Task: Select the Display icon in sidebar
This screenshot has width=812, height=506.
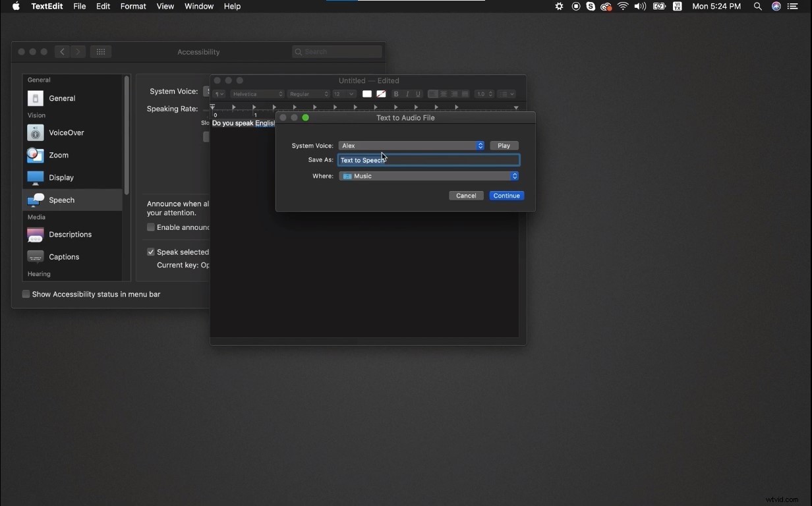Action: [x=35, y=177]
